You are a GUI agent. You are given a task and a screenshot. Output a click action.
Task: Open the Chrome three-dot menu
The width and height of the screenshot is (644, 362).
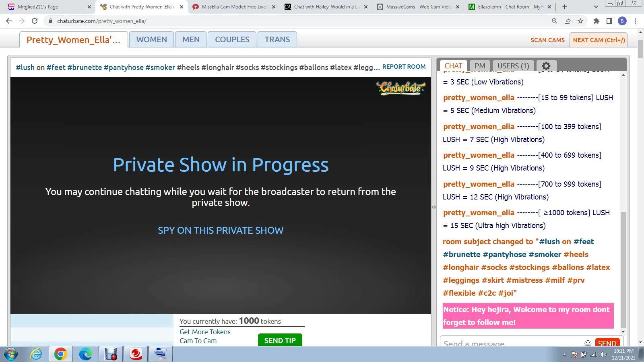click(635, 21)
